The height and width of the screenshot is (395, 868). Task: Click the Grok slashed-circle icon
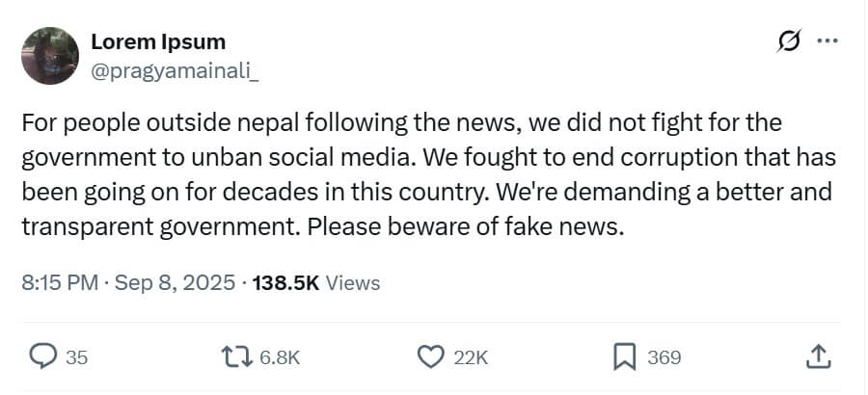click(788, 41)
